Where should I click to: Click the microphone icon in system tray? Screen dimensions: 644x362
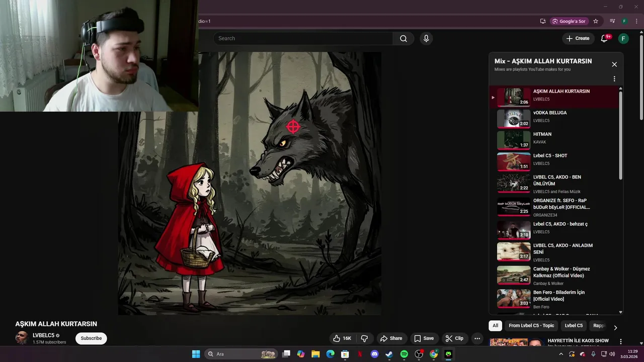(593, 354)
